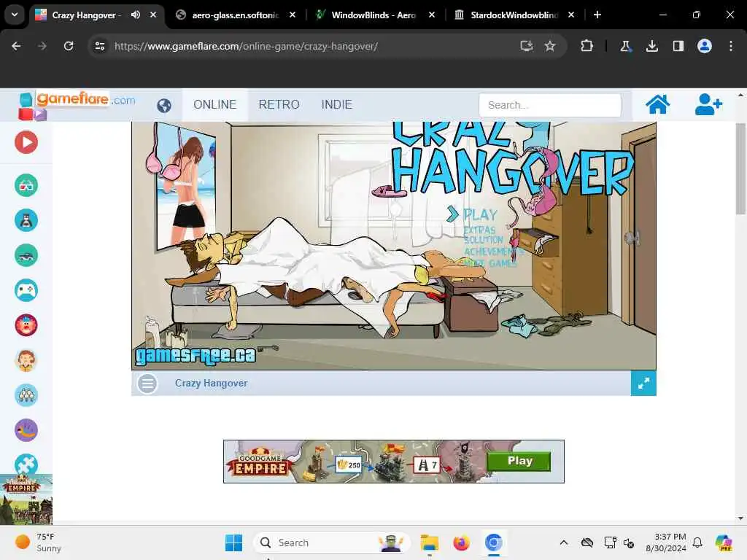
Task: Reload the gameflare page
Action: (x=69, y=46)
